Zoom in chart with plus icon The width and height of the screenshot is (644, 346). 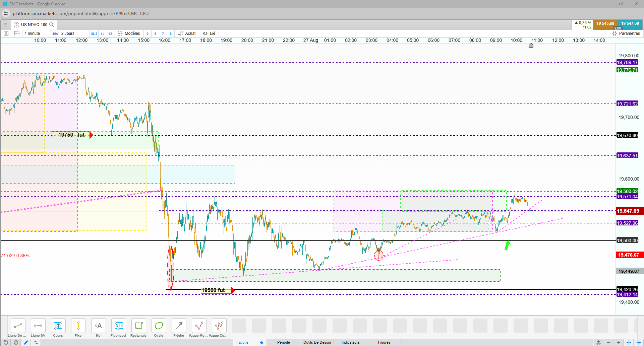pos(619,342)
